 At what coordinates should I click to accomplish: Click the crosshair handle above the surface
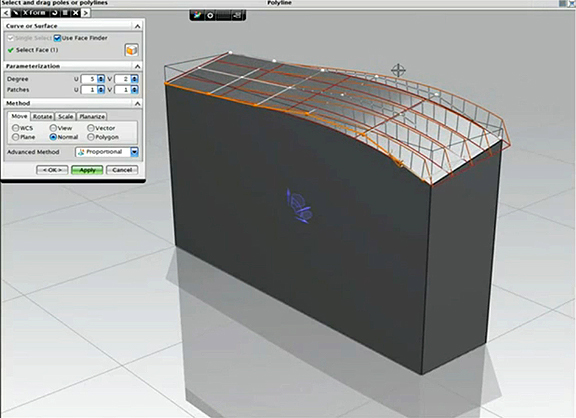pos(398,70)
